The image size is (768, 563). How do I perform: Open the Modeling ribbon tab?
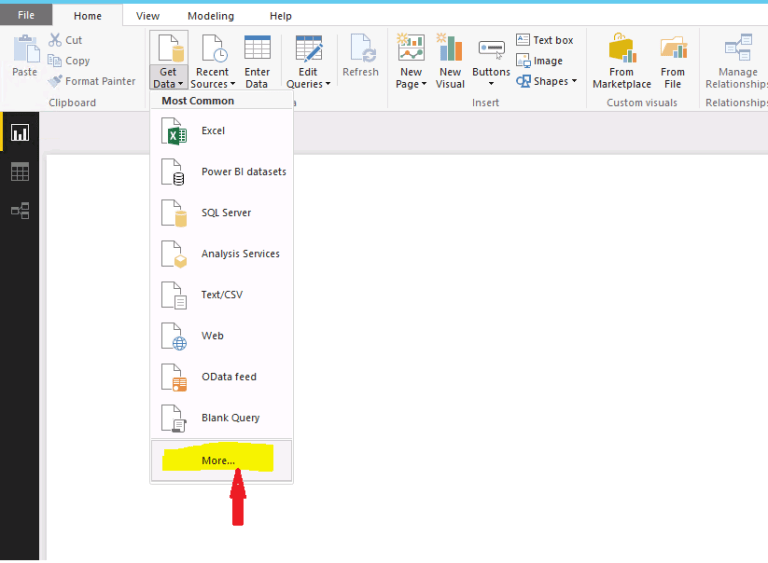211,16
